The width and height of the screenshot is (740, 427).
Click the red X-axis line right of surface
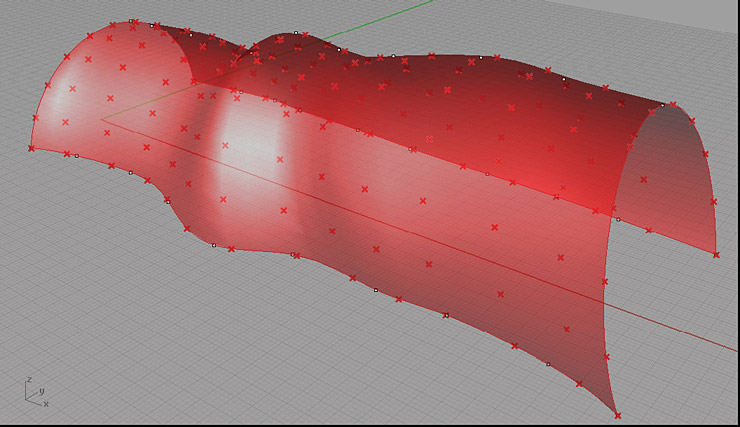pos(680,330)
